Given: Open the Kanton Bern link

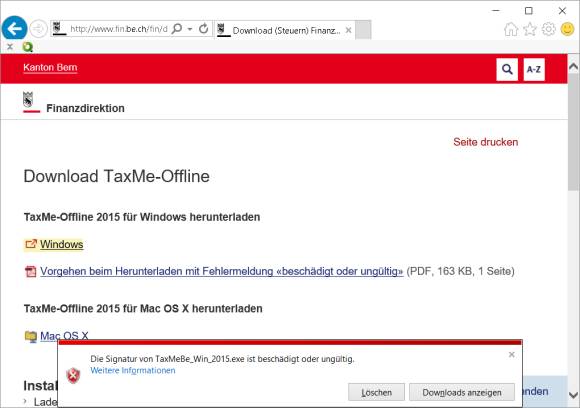Looking at the screenshot, I should point(50,68).
